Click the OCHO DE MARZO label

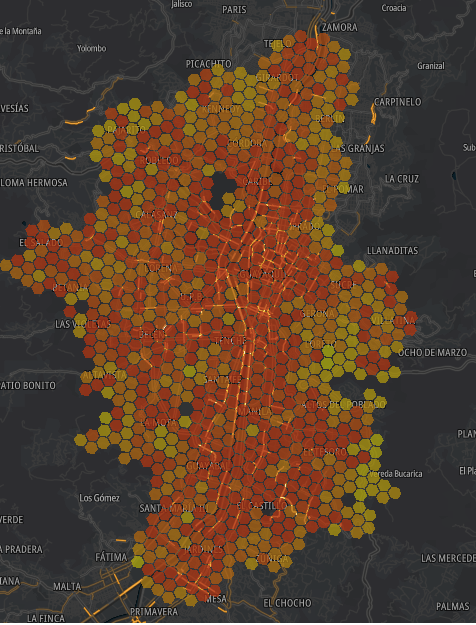coord(432,353)
